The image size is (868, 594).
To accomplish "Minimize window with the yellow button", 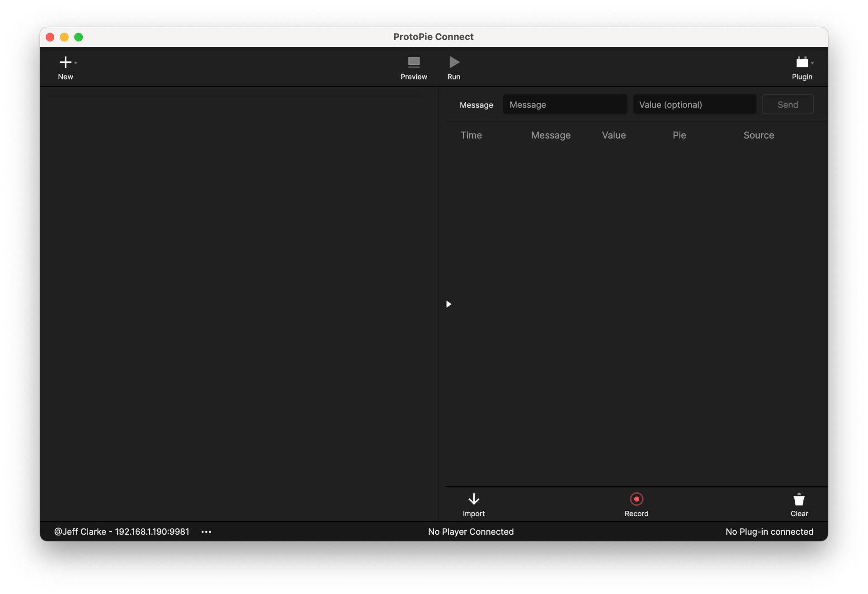I will (64, 37).
